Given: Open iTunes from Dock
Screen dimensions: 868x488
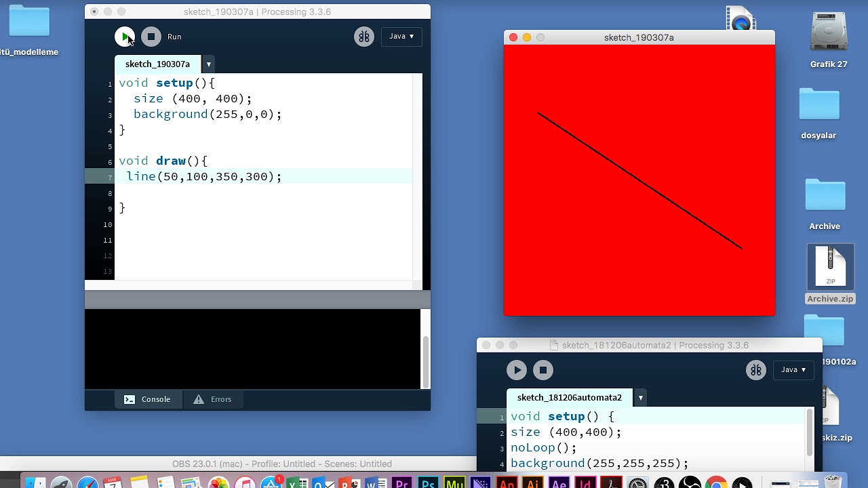Looking at the screenshot, I should tap(244, 482).
